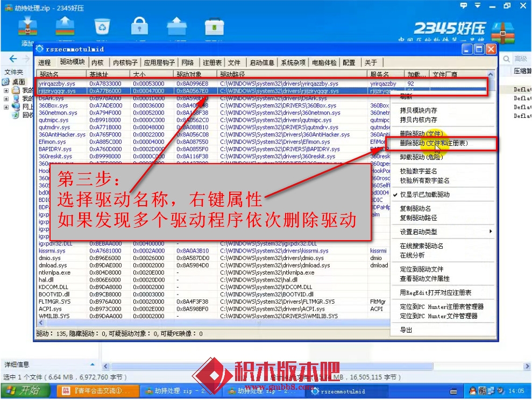Open the 内核钩子 tab

(x=125, y=62)
